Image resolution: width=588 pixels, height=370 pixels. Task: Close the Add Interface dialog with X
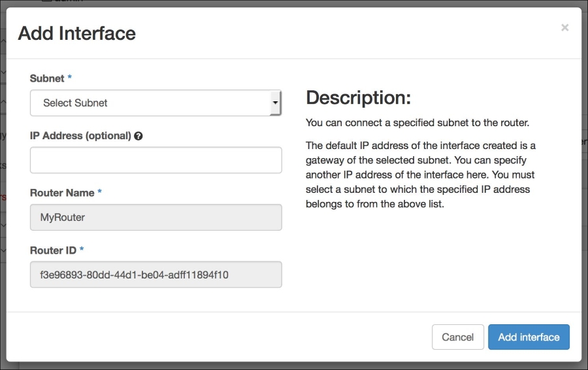(x=564, y=27)
